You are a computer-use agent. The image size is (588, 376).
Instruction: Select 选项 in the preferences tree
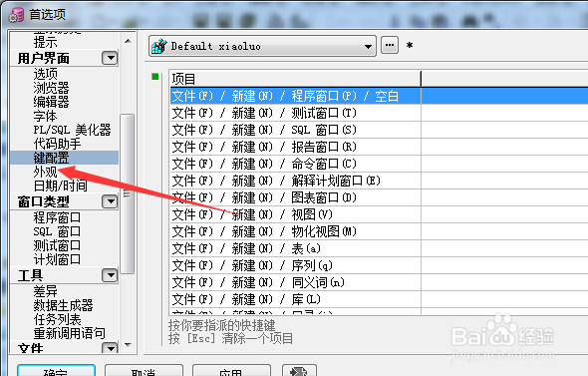[46, 74]
